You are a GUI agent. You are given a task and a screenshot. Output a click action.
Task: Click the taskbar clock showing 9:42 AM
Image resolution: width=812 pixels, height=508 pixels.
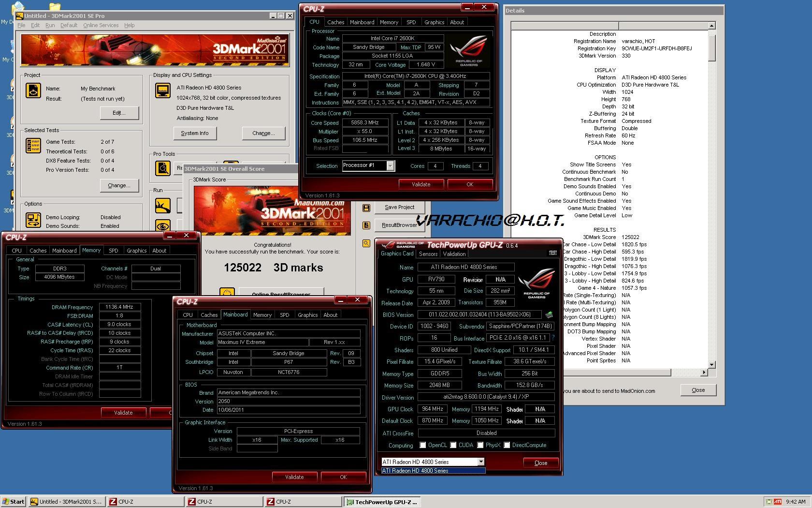pos(796,502)
